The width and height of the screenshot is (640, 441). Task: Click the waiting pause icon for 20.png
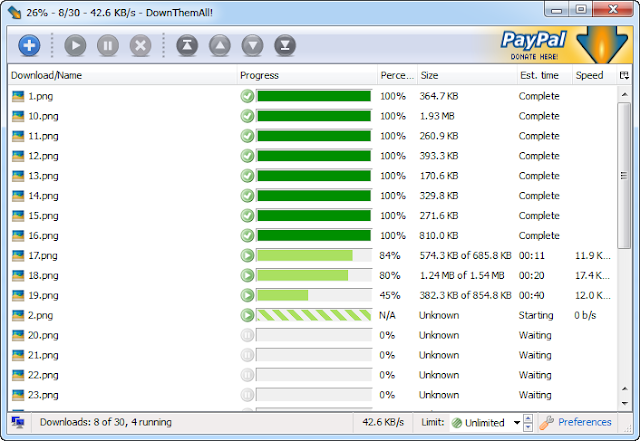[x=247, y=335]
